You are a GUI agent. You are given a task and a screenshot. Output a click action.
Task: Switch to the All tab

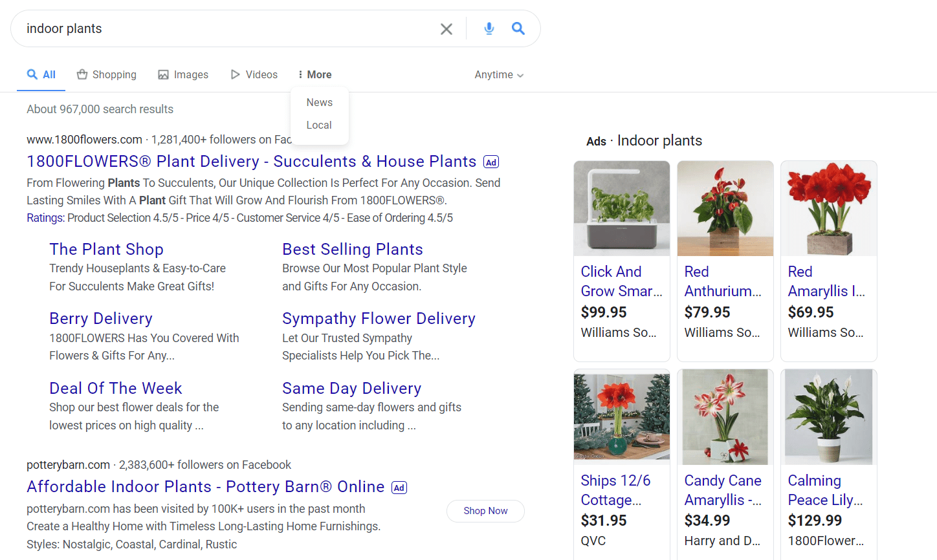[41, 75]
